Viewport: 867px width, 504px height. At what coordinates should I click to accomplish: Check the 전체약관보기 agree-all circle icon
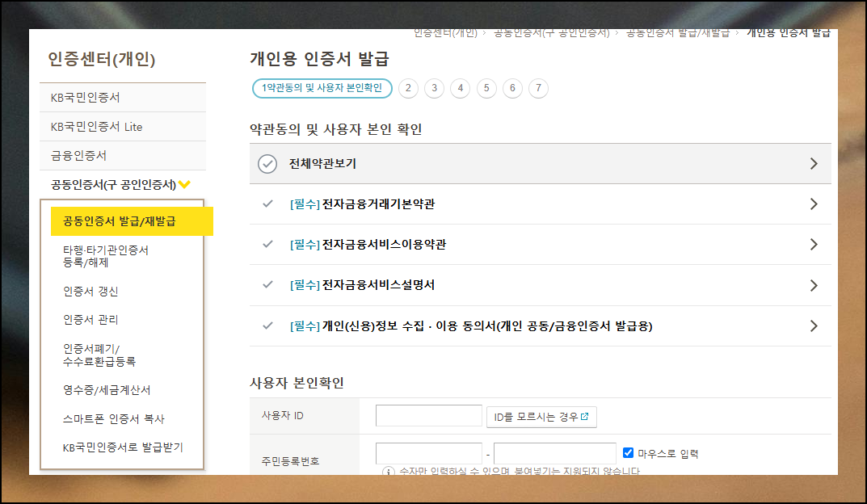267,164
